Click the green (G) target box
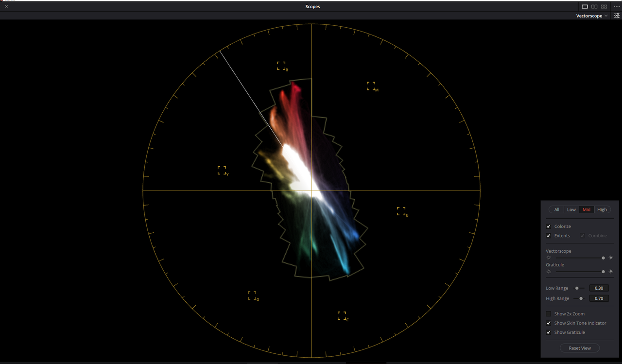622x364 pixels. pyautogui.click(x=252, y=295)
